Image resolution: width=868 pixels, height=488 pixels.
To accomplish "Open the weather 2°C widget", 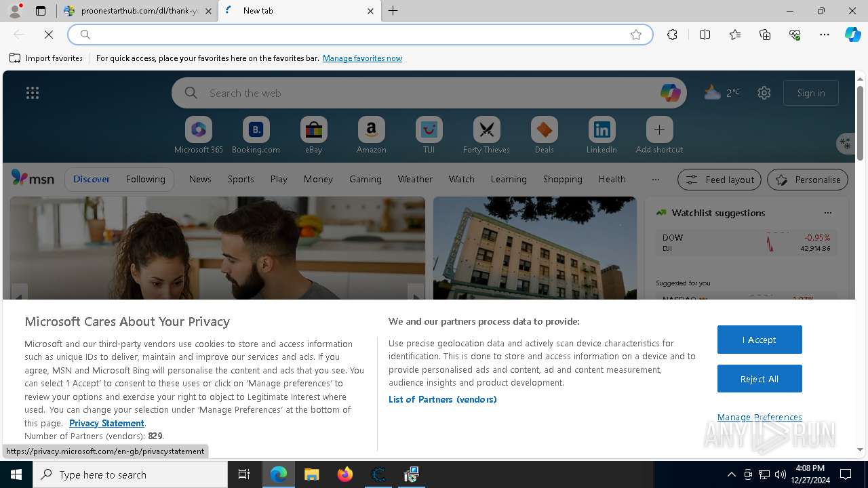I will pyautogui.click(x=722, y=93).
